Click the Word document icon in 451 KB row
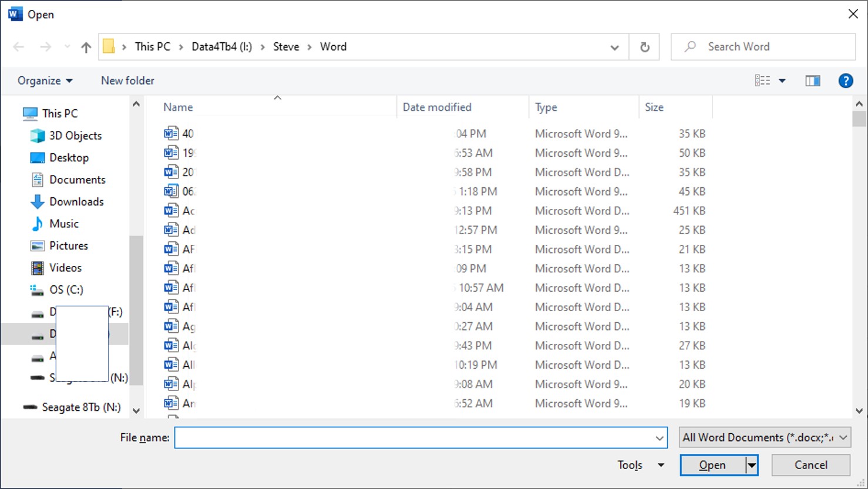The width and height of the screenshot is (868, 489). [171, 211]
